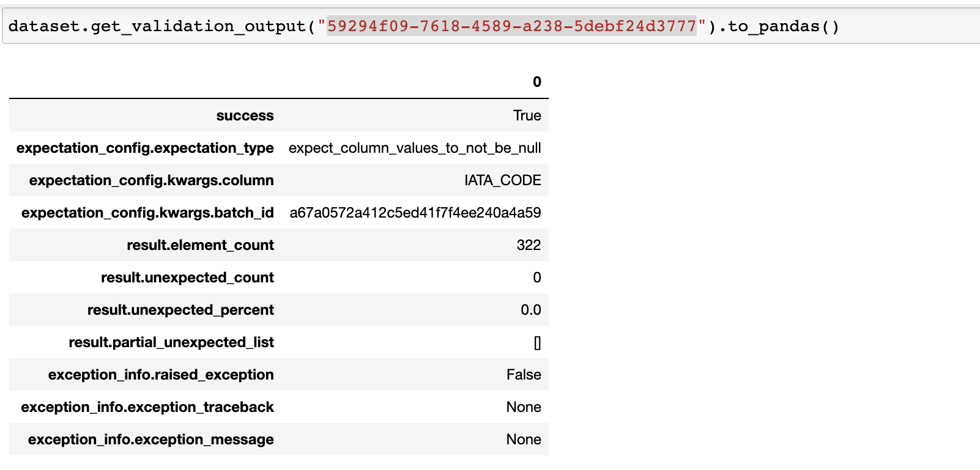Image resolution: width=980 pixels, height=470 pixels.
Task: Select 'result.unexpected_count' row label
Action: pyautogui.click(x=187, y=277)
